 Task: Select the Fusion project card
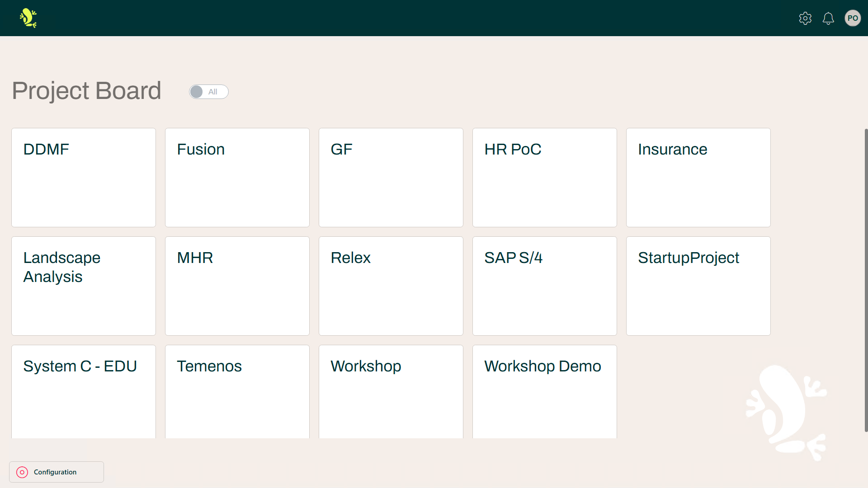point(237,178)
